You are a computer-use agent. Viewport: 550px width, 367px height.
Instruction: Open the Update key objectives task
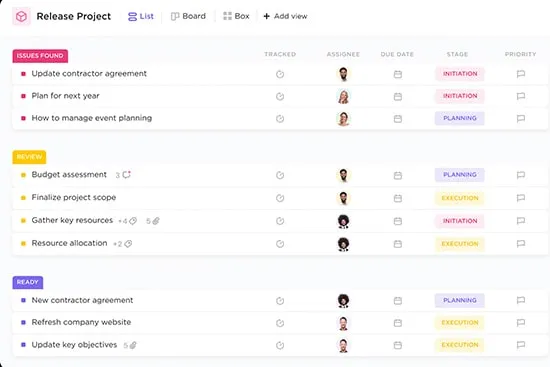click(x=74, y=345)
